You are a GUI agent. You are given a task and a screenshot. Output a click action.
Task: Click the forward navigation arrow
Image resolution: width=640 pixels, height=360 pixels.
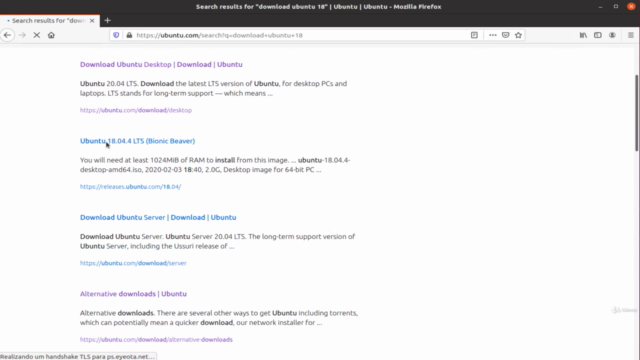(x=22, y=35)
